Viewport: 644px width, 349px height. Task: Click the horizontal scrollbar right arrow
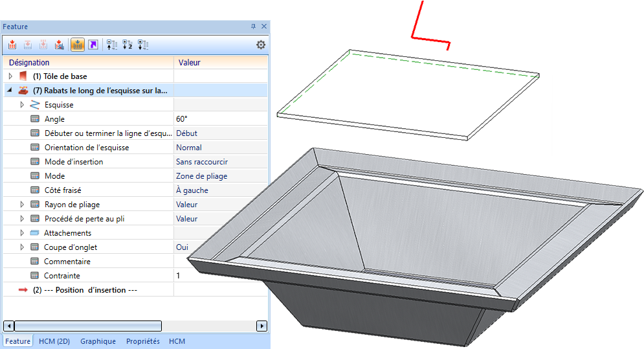(261, 326)
